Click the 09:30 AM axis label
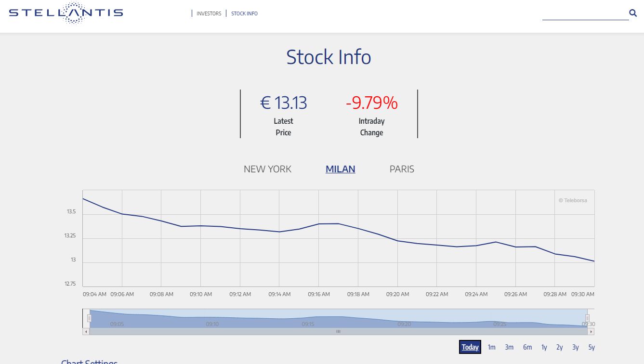 583,294
